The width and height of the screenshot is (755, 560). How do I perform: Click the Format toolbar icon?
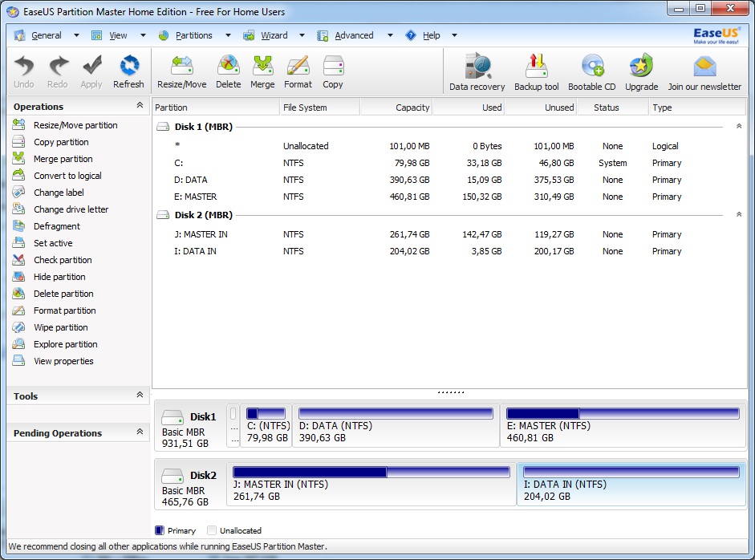tap(298, 66)
